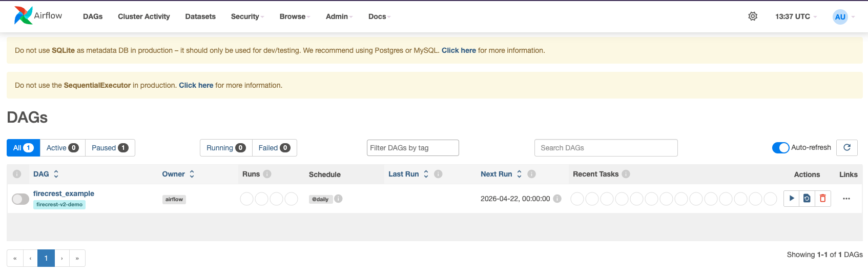Screen dimensions: 868x273
Task: Go to the Datasets menu item
Action: (x=200, y=16)
